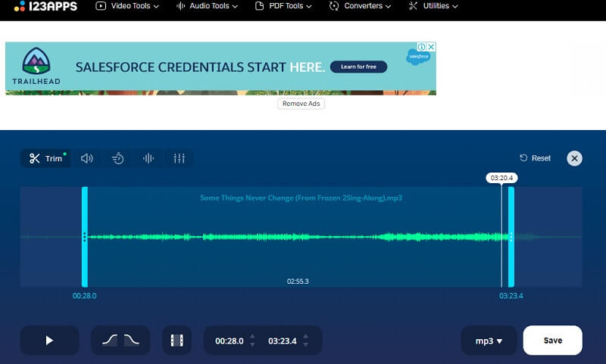The image size is (606, 364).
Task: Open the Pitch waveform tool
Action: pyautogui.click(x=148, y=158)
